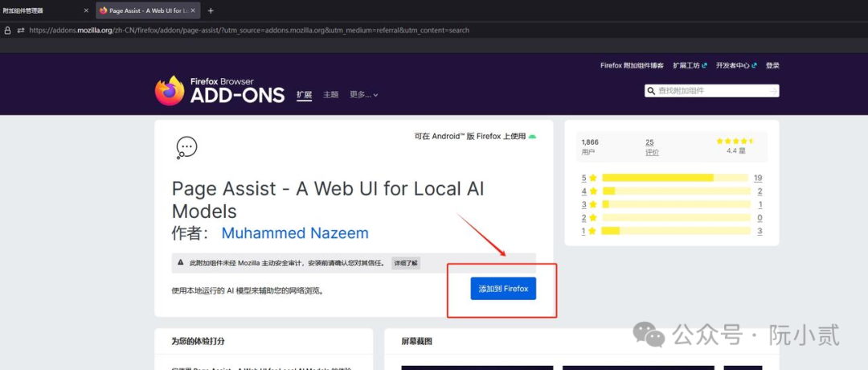Viewport: 868px width, 370px height.
Task: Open author Muhammed Nazeem's page
Action: [295, 233]
